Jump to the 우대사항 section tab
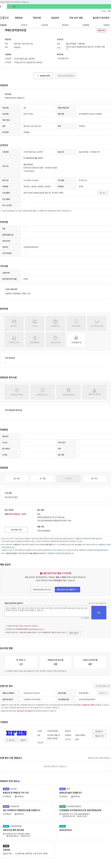 [x=45, y=25]
